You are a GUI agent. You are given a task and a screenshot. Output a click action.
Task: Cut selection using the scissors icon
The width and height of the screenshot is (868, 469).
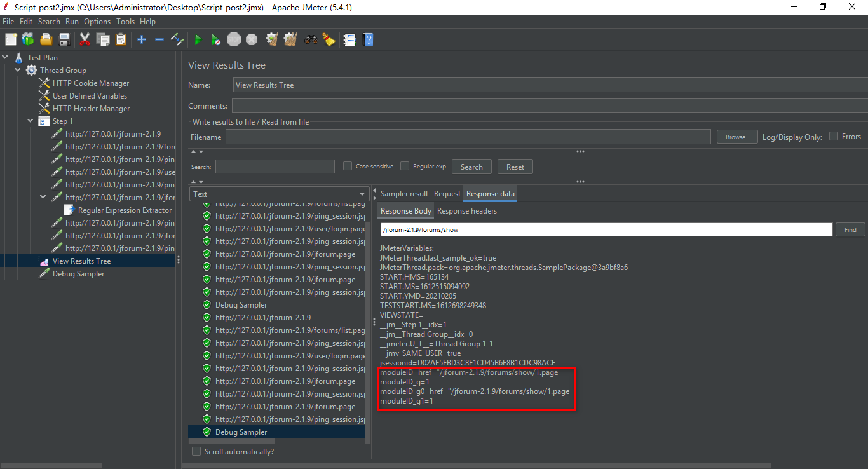(x=85, y=39)
